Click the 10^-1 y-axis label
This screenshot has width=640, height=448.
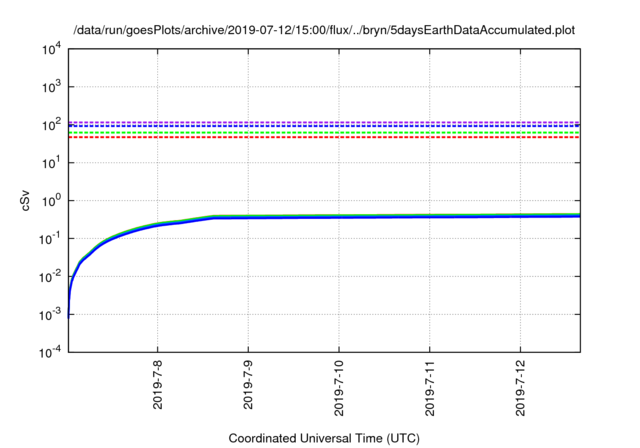pos(50,239)
